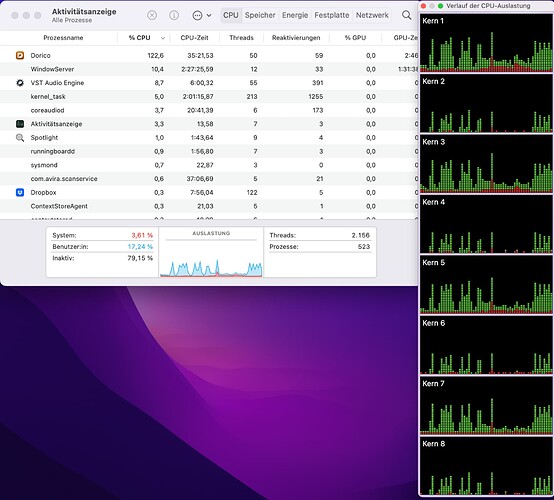Select the Aktivitätsanzeige process icon

coord(20,124)
